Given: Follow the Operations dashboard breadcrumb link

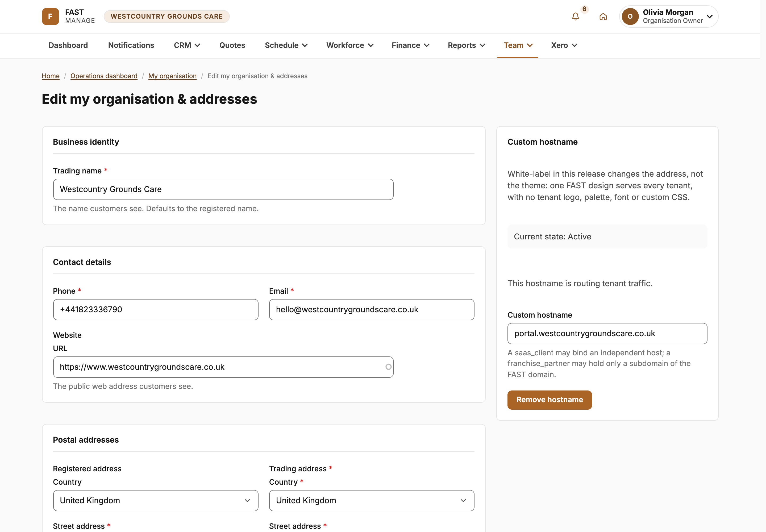Looking at the screenshot, I should 104,76.
